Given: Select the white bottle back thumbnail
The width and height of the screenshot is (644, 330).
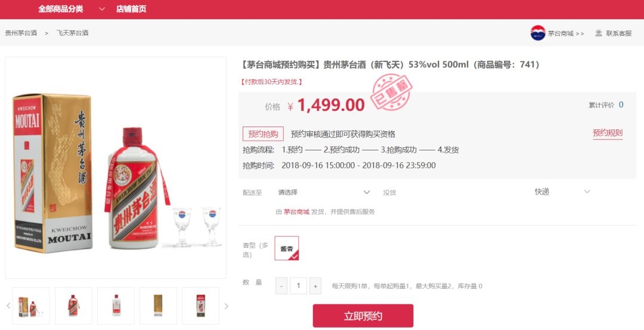Looking at the screenshot, I should (x=116, y=306).
